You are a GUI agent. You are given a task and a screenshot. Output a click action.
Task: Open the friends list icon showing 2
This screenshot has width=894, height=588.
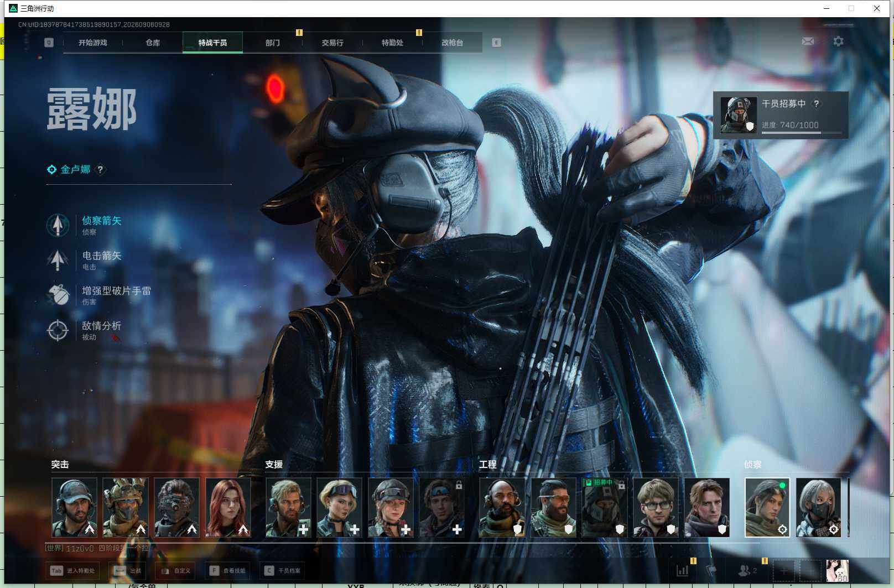(x=748, y=570)
